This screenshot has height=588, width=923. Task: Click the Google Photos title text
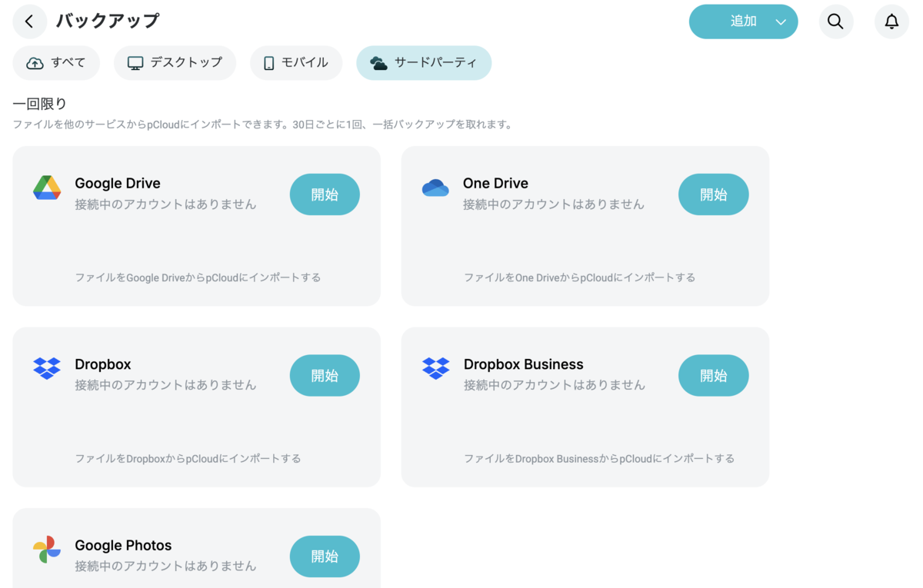(123, 545)
